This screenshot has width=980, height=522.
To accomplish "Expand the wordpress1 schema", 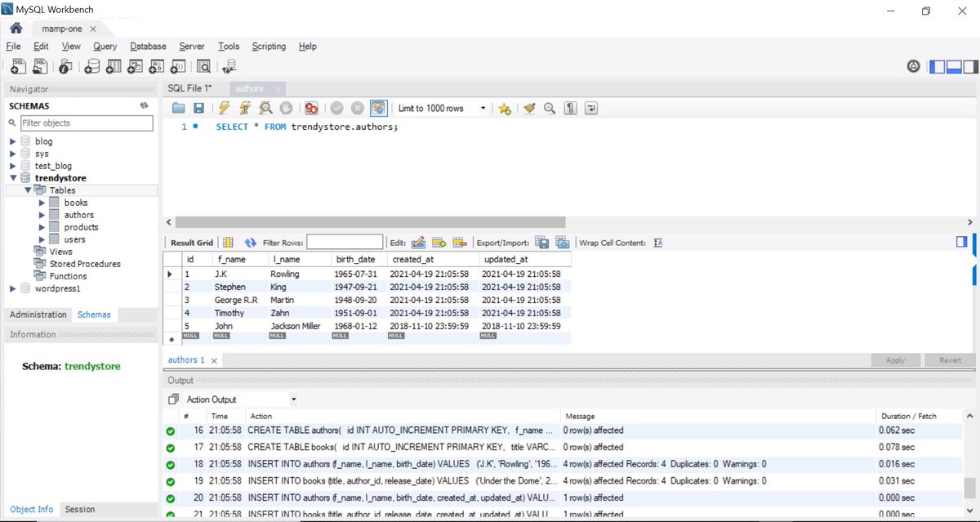I will (13, 288).
